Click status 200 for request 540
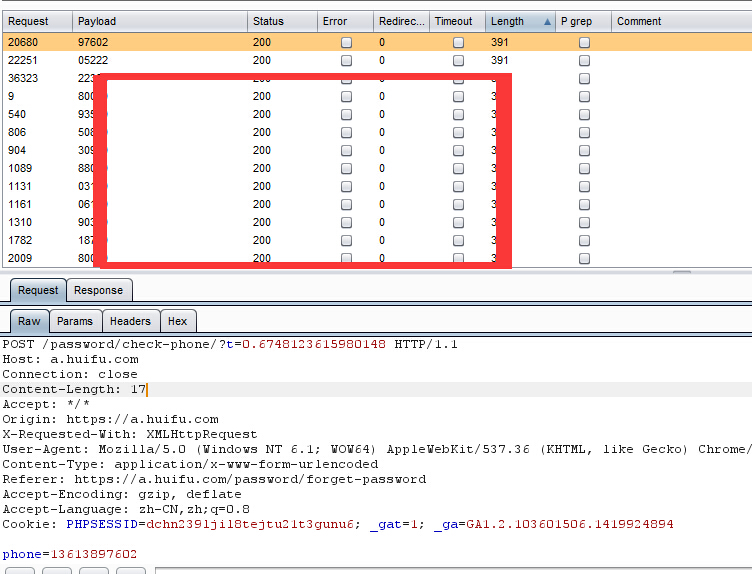Screen dimensions: 752x574 262,115
